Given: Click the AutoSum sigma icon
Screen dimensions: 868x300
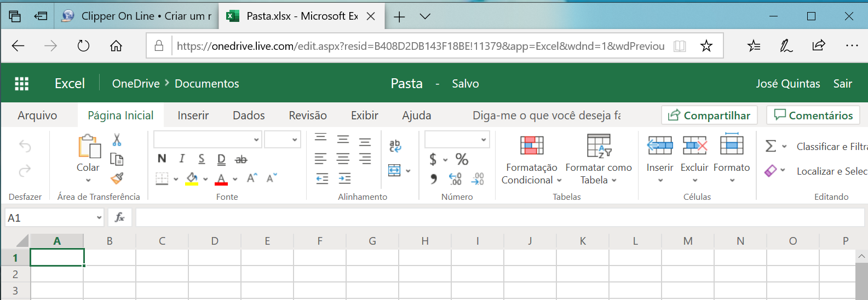Looking at the screenshot, I should [x=771, y=146].
